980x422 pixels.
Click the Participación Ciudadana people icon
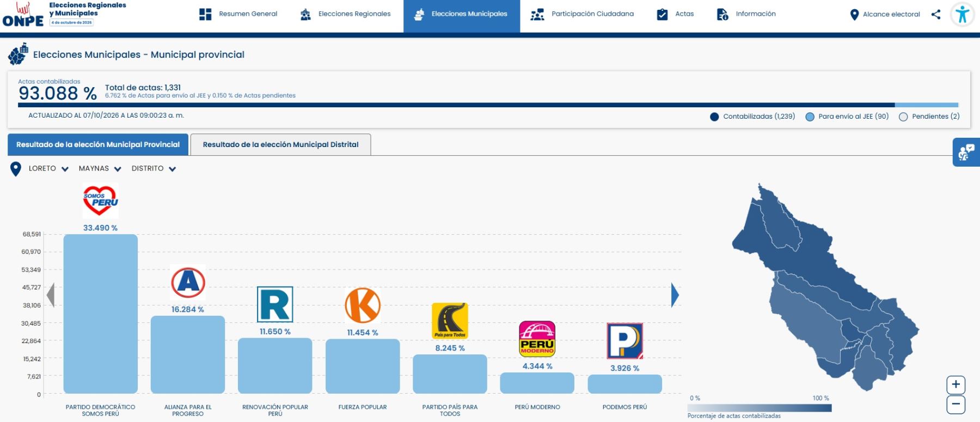[537, 14]
